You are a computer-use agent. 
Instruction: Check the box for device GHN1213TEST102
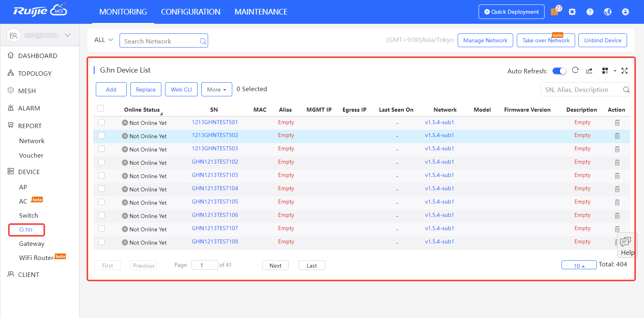101,162
